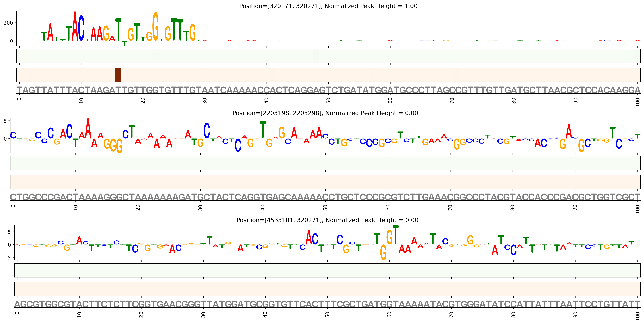
Task: Click the tallest green T in the middle logo
Action: 263,130
